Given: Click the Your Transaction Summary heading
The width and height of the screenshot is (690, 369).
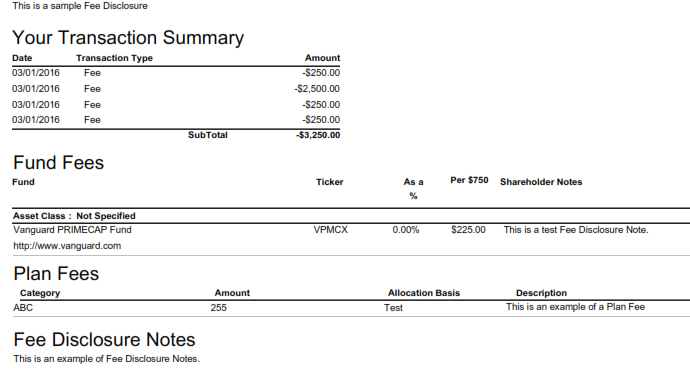Looking at the screenshot, I should pos(128,38).
